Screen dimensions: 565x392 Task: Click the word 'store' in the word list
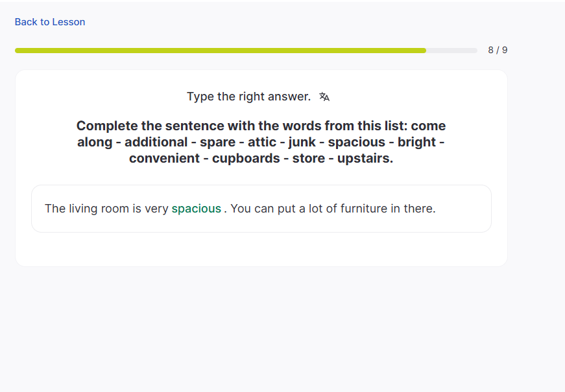(308, 158)
